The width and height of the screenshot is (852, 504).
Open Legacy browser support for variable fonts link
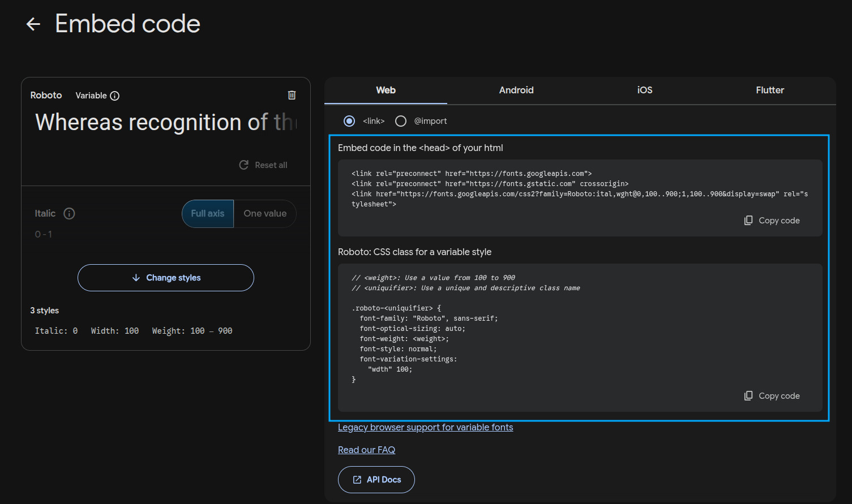coord(425,428)
